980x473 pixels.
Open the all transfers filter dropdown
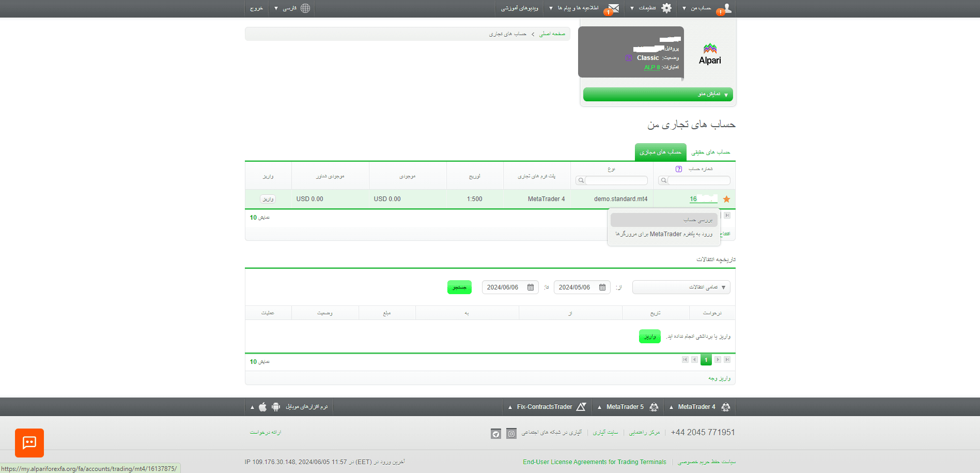click(x=681, y=287)
